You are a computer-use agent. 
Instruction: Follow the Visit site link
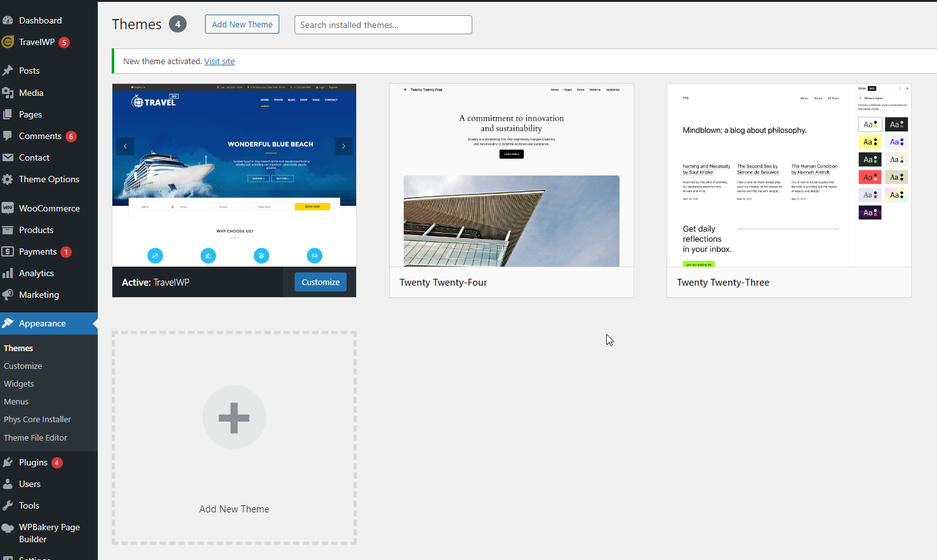219,61
